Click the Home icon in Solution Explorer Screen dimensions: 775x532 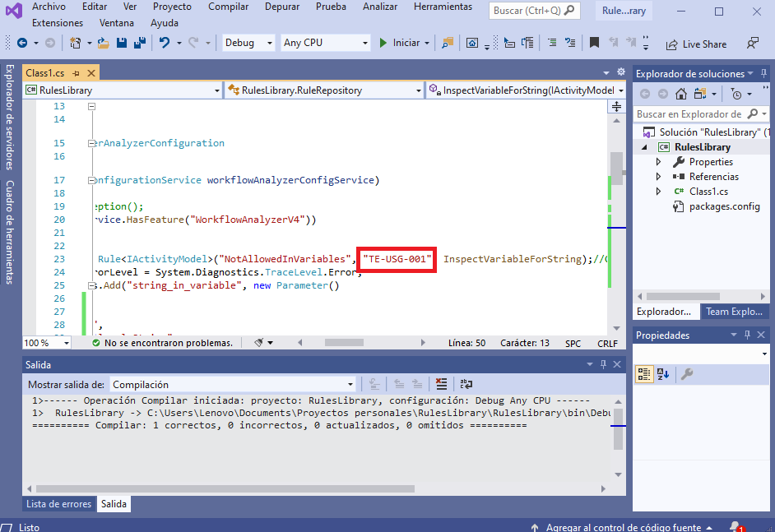[x=681, y=94]
